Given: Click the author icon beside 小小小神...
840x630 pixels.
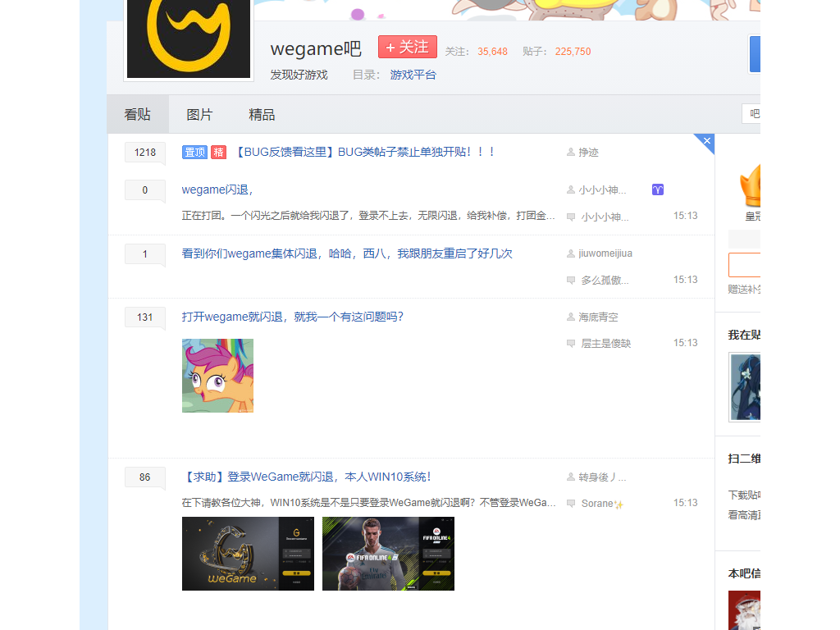Looking at the screenshot, I should click(x=571, y=189).
